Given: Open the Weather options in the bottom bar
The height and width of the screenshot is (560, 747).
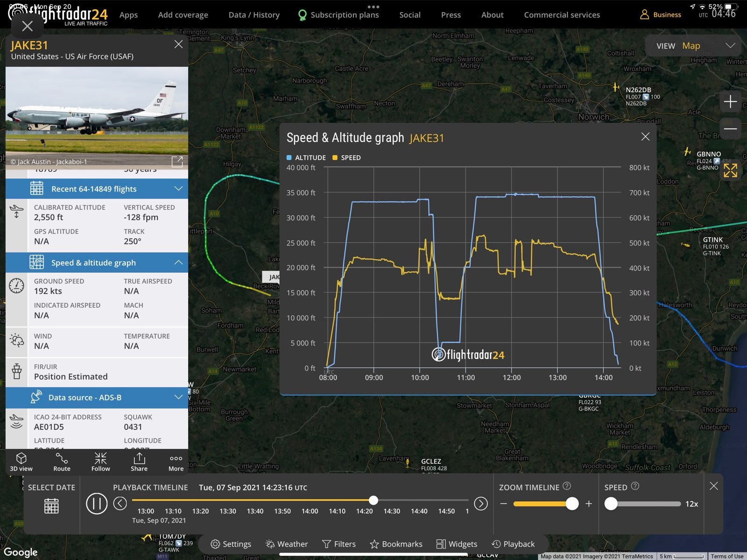Looking at the screenshot, I should [287, 544].
